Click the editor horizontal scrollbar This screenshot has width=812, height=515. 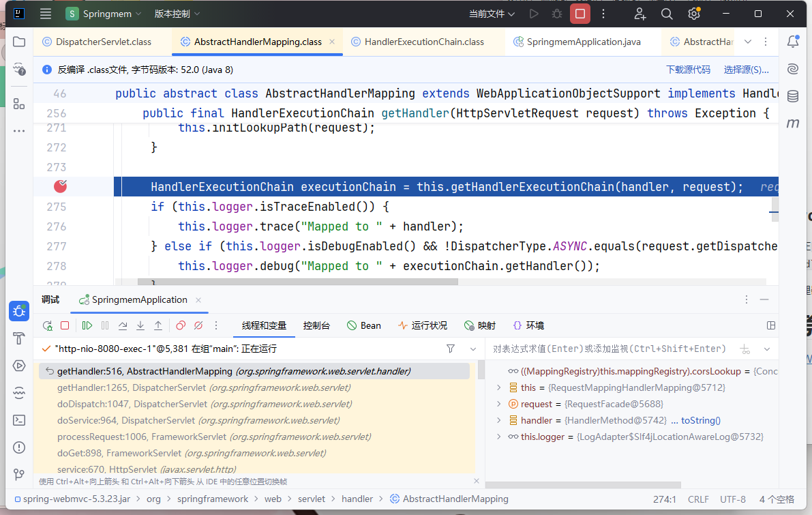click(x=297, y=281)
